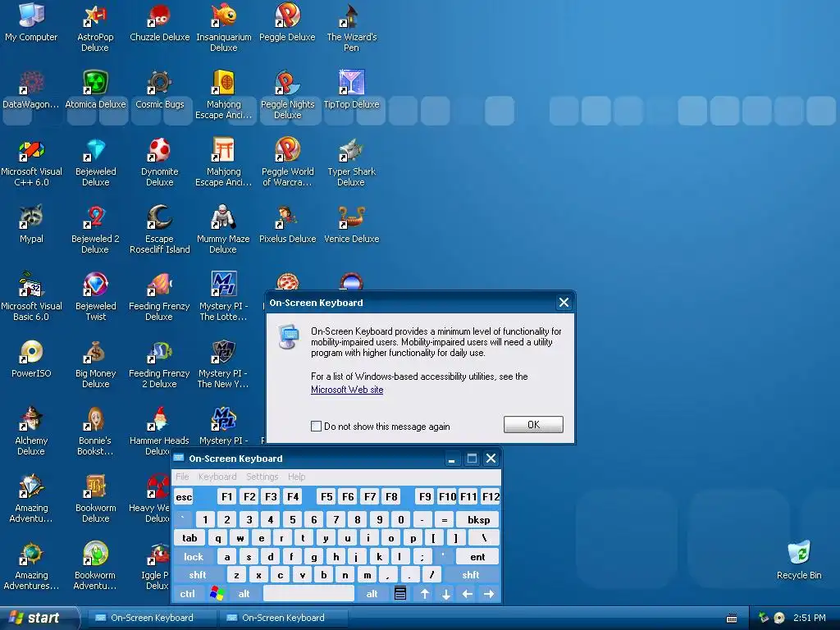
Task: Click the ent key
Action: [477, 557]
